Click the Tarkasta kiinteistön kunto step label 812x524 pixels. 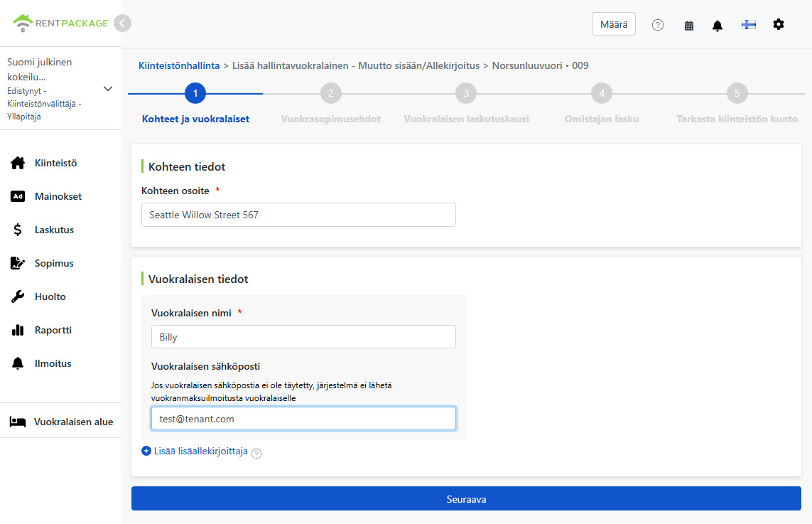(x=737, y=119)
